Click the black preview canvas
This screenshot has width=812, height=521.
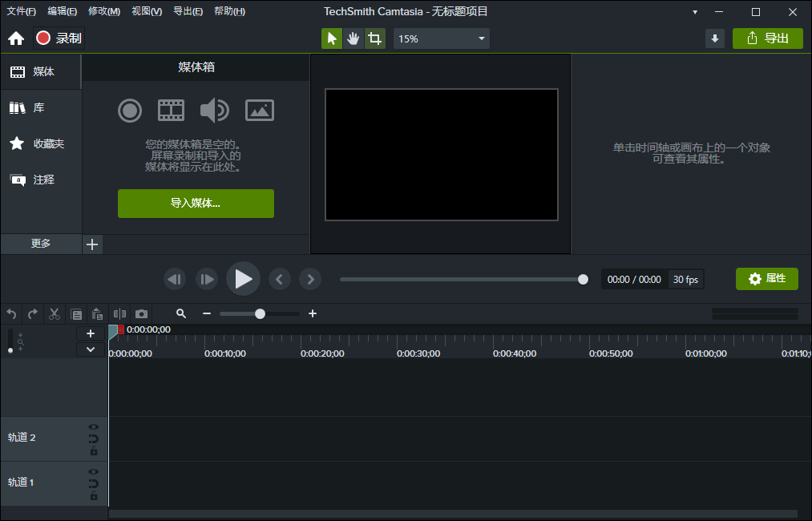click(x=441, y=155)
